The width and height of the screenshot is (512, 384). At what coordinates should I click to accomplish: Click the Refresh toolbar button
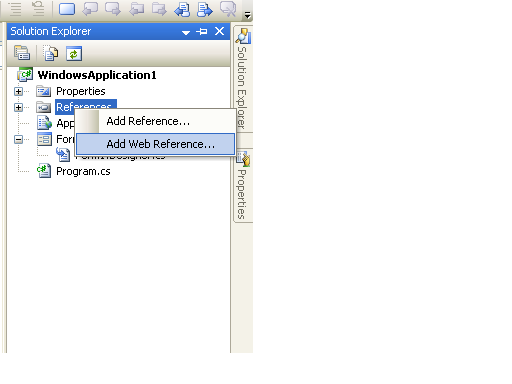[74, 53]
